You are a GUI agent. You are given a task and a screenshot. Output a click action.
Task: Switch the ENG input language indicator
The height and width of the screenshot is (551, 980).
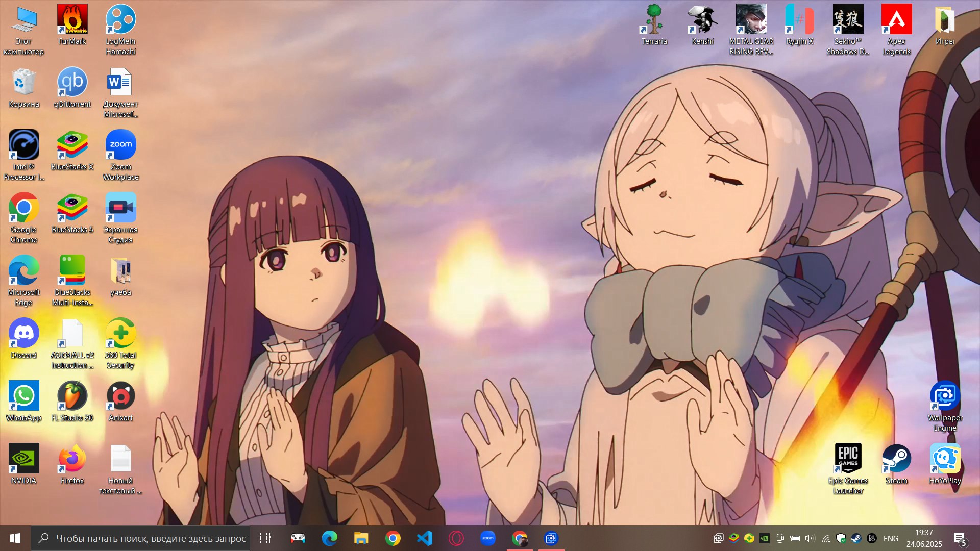click(x=891, y=538)
